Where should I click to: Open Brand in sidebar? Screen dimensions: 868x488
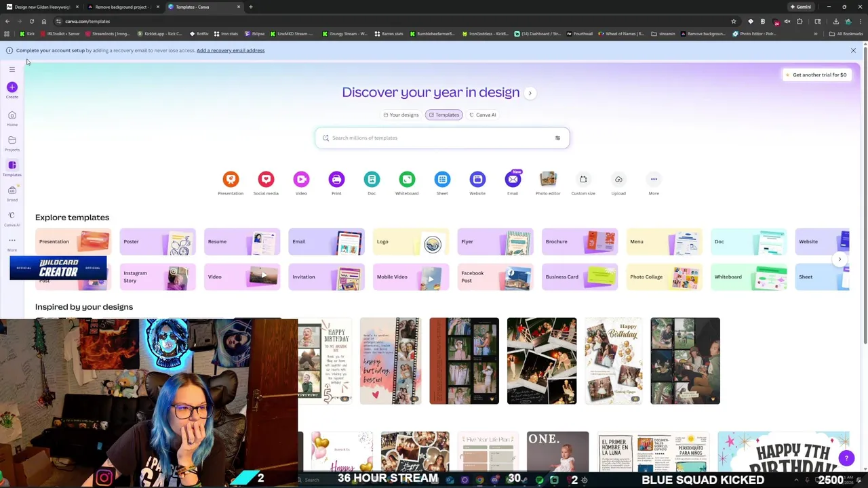tap(12, 193)
